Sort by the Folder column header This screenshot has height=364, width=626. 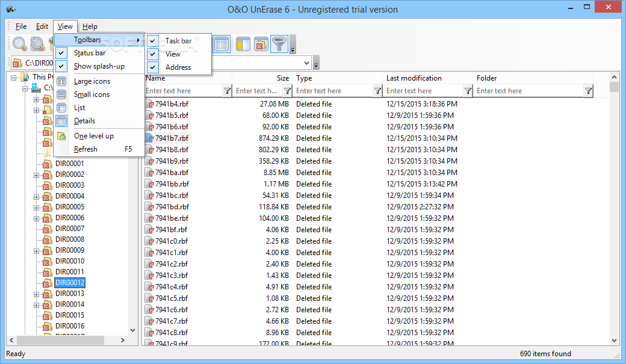coord(533,78)
